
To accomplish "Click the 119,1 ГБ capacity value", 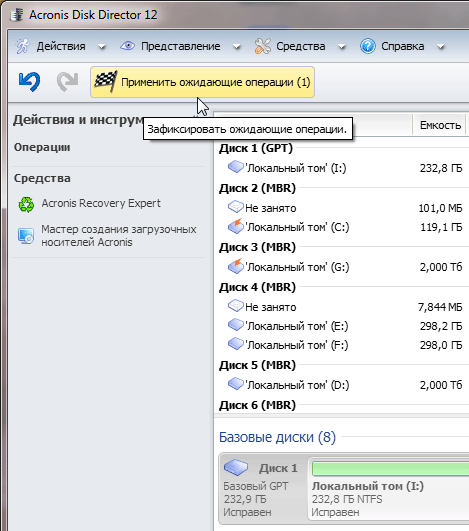I will (441, 227).
